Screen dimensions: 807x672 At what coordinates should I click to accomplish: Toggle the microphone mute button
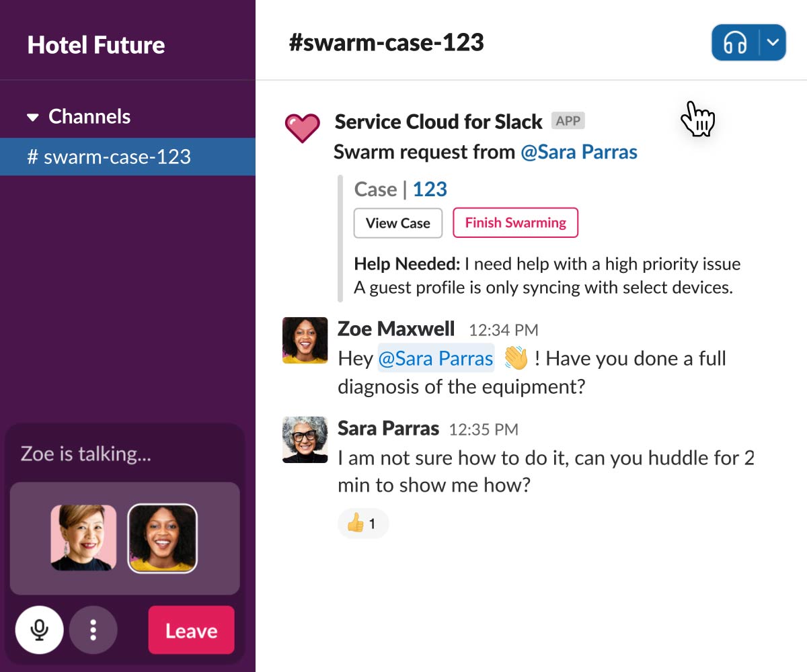pyautogui.click(x=40, y=630)
